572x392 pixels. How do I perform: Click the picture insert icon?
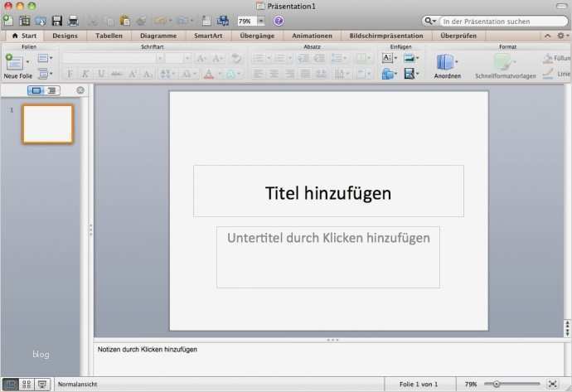pos(409,58)
